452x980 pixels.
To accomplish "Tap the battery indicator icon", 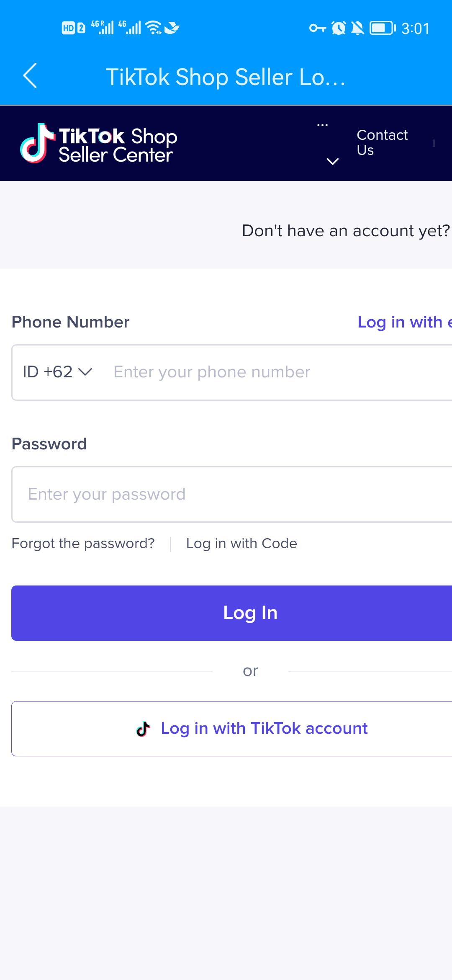I will coord(382,28).
